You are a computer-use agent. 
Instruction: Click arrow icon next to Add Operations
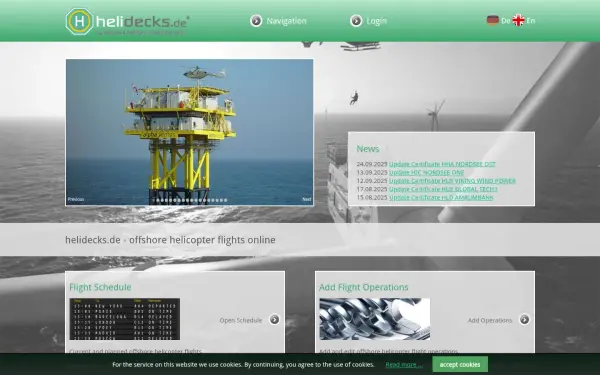pyautogui.click(x=524, y=319)
